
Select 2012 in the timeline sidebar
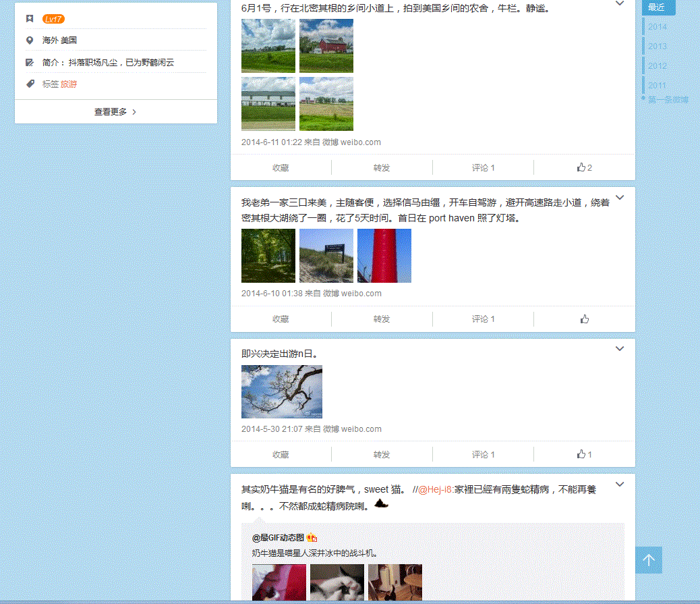click(658, 66)
